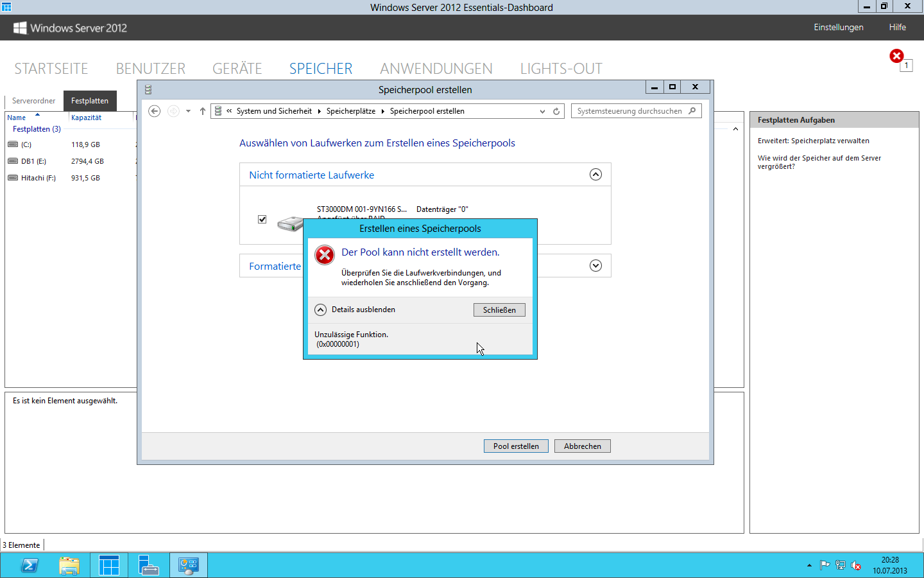Screen dimensions: 924x578
Task: Click the up-level arrow in address bar
Action: pos(203,111)
